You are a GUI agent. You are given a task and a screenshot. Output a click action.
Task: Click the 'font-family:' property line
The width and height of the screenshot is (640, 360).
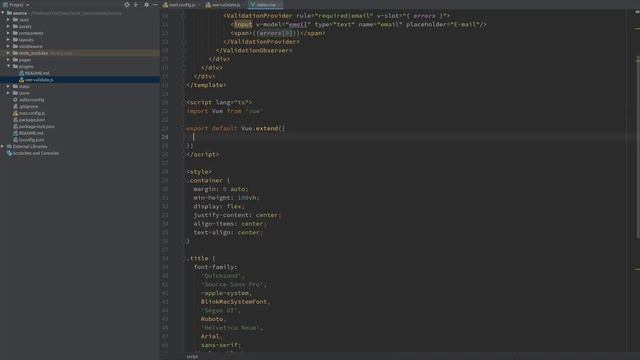click(x=215, y=267)
